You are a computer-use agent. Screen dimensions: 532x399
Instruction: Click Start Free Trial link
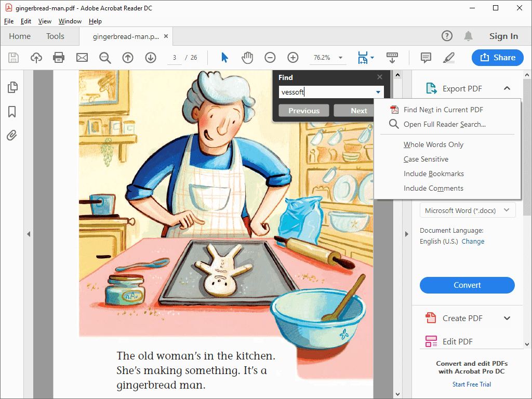[x=472, y=384]
